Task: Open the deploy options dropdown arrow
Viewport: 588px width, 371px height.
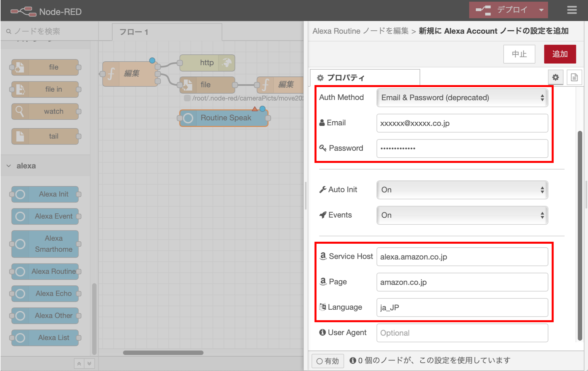Action: (541, 10)
